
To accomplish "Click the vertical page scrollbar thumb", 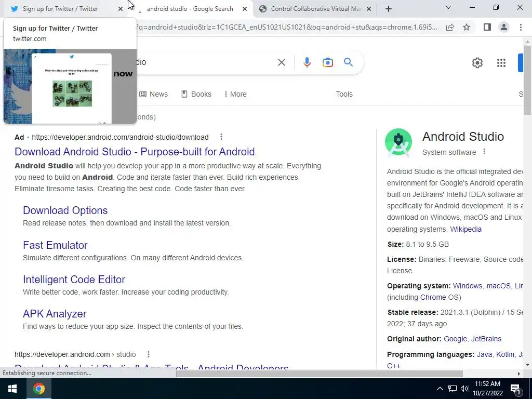I will click(527, 79).
